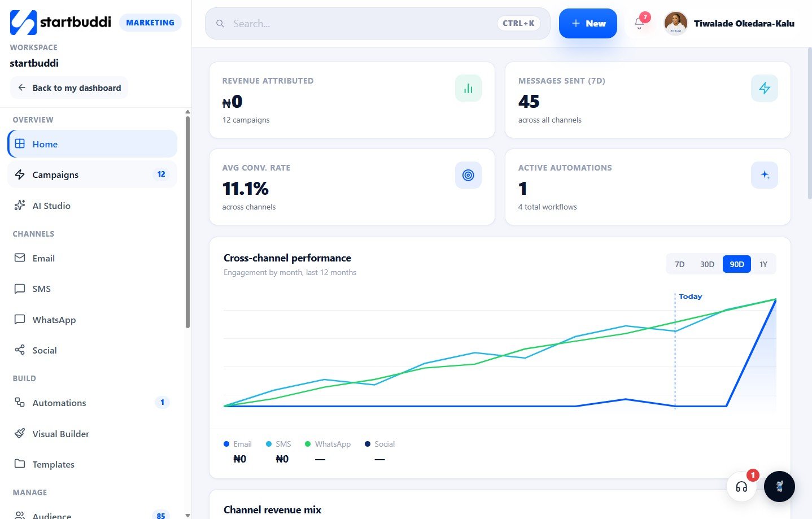Open the SMS channel
The width and height of the screenshot is (812, 519).
93,289
